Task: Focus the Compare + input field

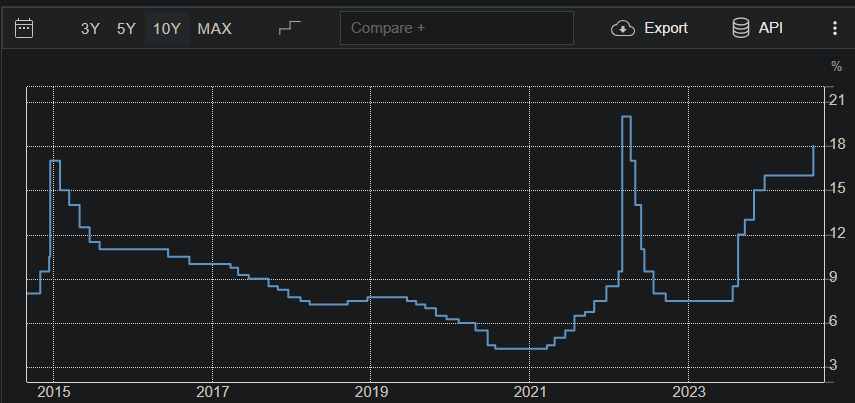Action: click(456, 28)
